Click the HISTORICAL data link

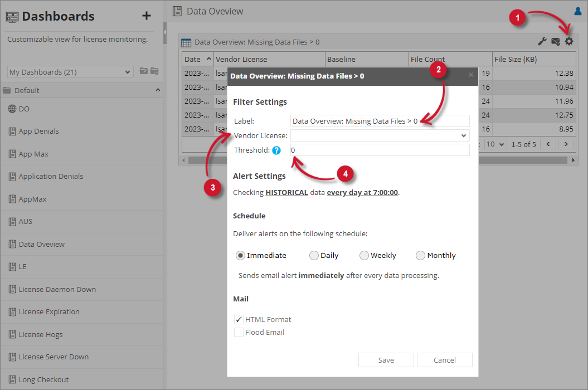tap(286, 192)
